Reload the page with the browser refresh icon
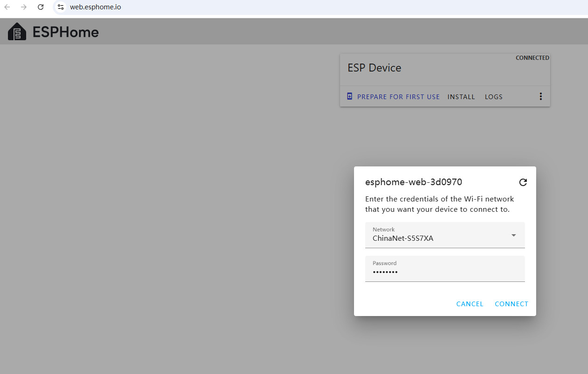588x374 pixels. (x=40, y=7)
